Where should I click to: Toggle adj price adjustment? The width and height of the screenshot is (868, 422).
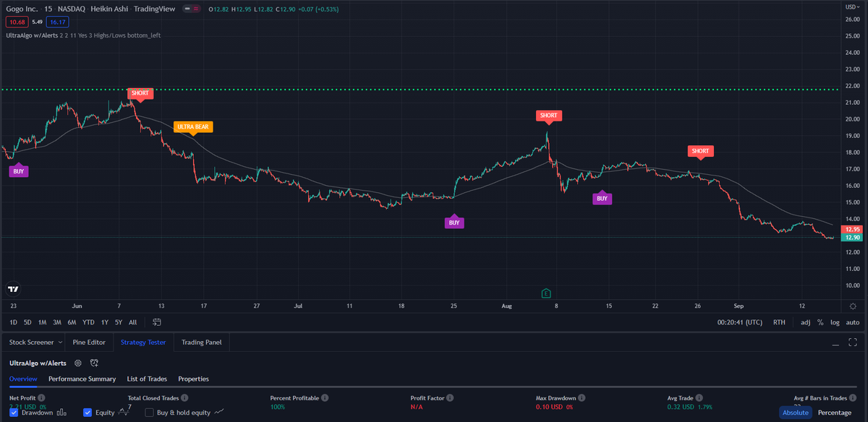[x=806, y=322]
